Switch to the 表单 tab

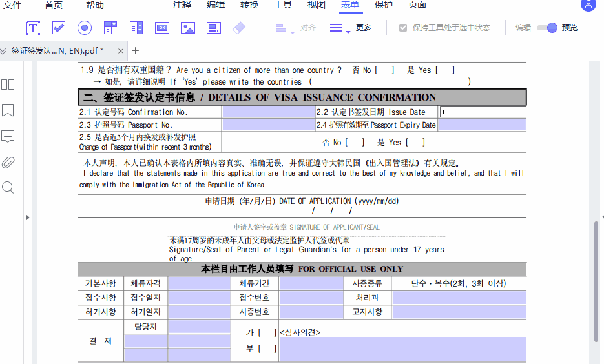[x=349, y=5]
